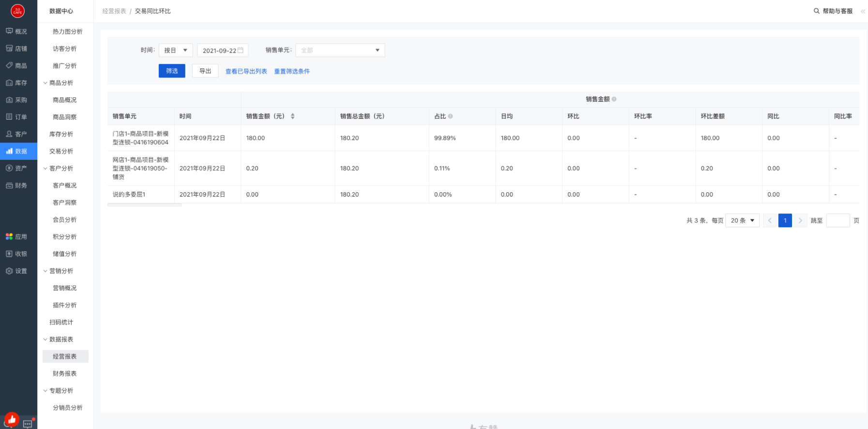Open 库存分析 menu item
This screenshot has height=429, width=868.
[61, 134]
